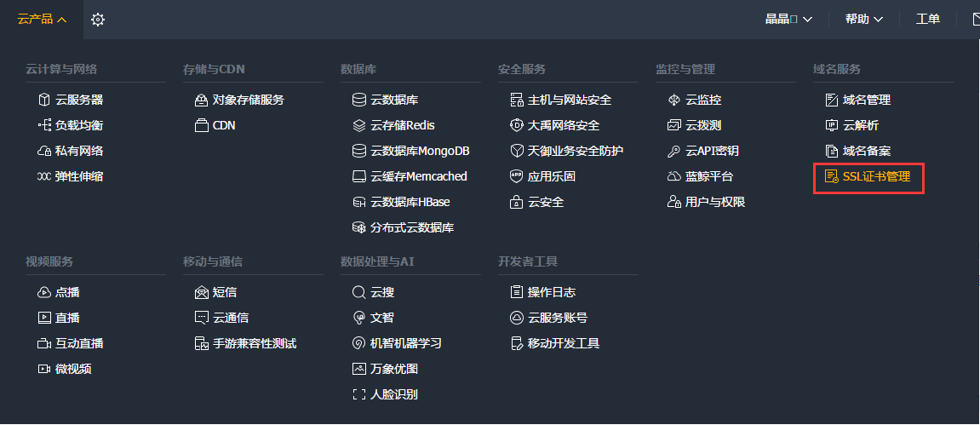Open the 工单 ticket menu item
980x425 pixels.
[928, 19]
